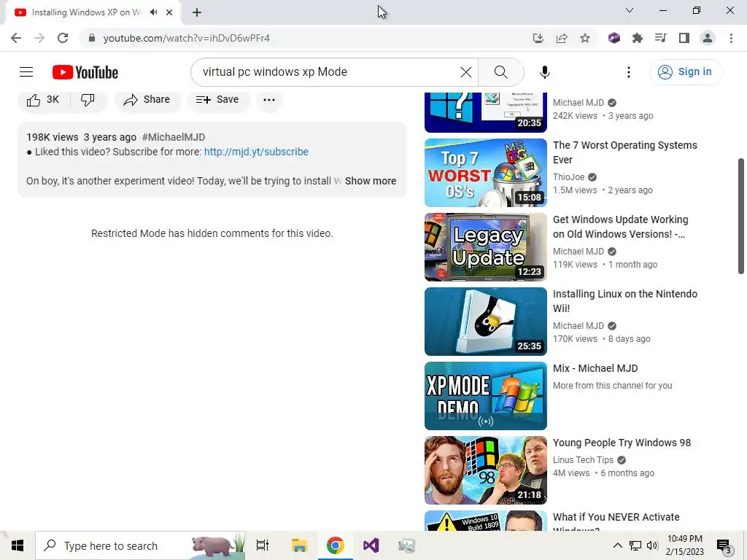Open volume control in system tray
Image resolution: width=747 pixels, height=560 pixels.
tap(652, 545)
